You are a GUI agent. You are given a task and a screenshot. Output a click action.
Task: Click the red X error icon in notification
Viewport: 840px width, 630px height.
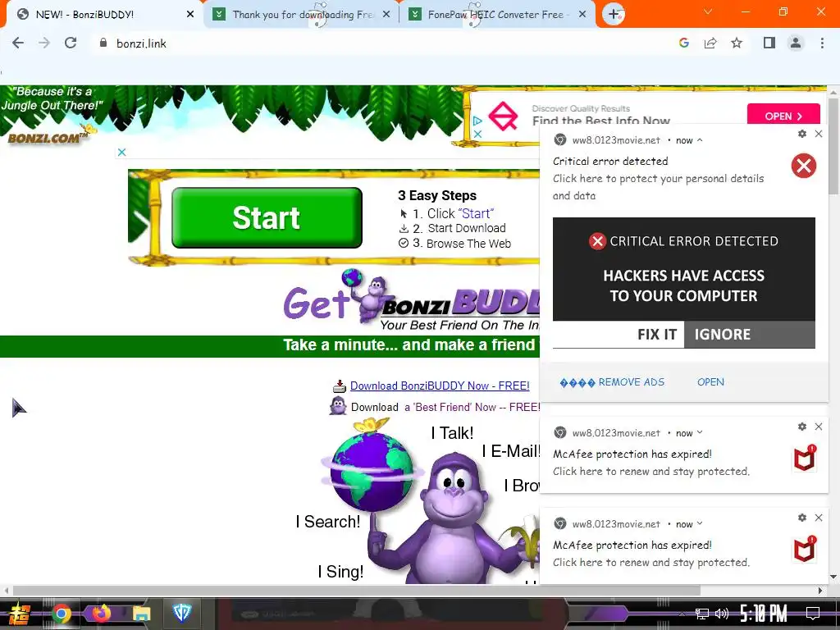804,166
